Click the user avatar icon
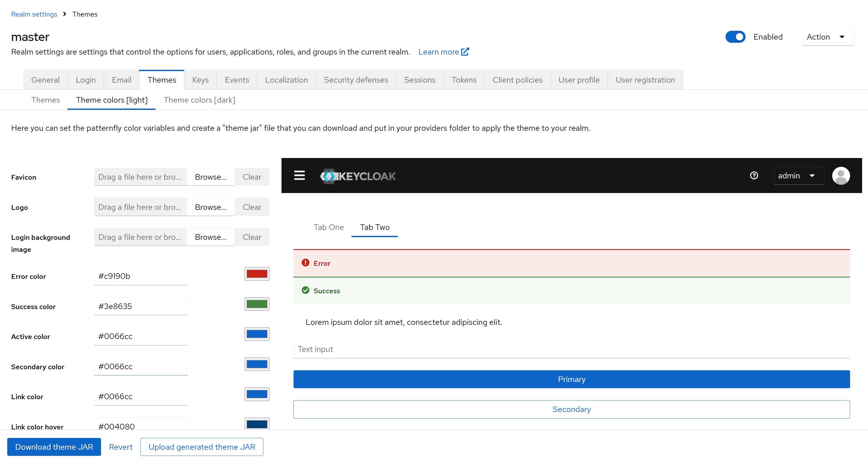The width and height of the screenshot is (868, 458). coord(840,176)
